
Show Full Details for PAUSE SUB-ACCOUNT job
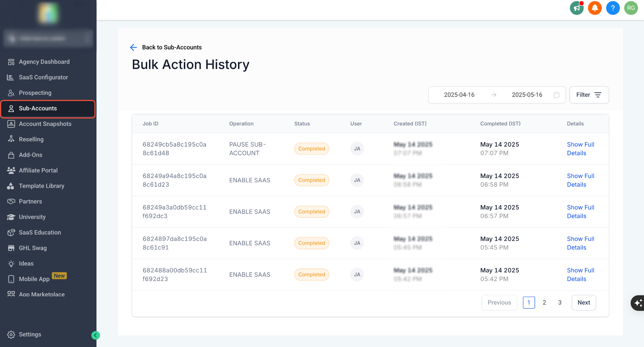[x=580, y=149]
